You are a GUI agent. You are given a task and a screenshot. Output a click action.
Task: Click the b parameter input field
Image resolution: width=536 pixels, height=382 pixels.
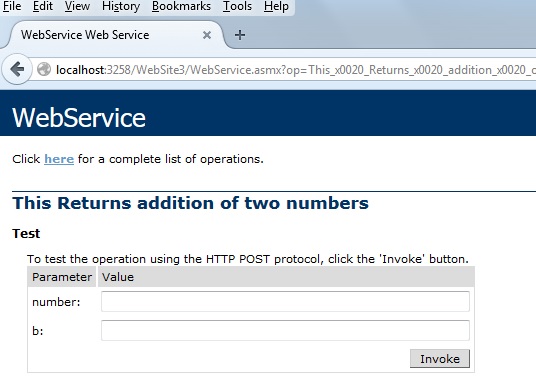(x=285, y=330)
